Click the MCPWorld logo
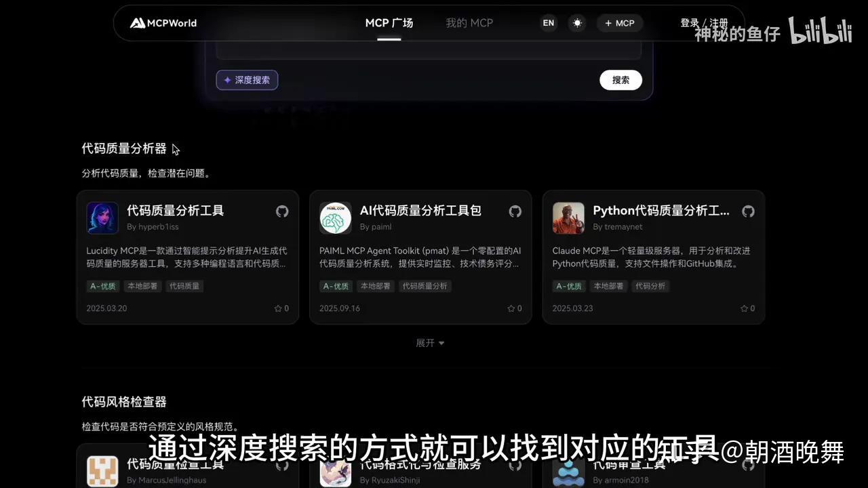Screen dimensions: 868x488 pyautogui.click(x=163, y=23)
